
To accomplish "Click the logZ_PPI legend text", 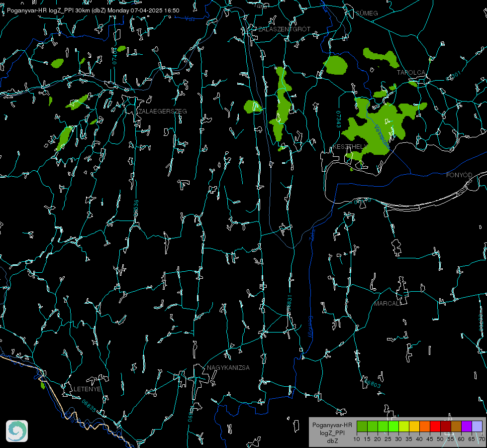I will click(332, 433).
